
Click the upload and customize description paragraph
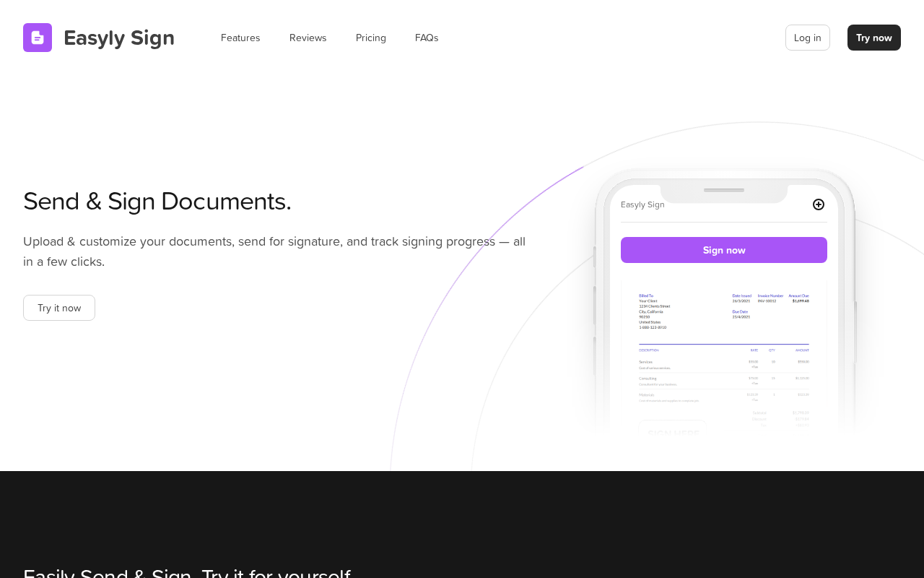click(x=274, y=251)
